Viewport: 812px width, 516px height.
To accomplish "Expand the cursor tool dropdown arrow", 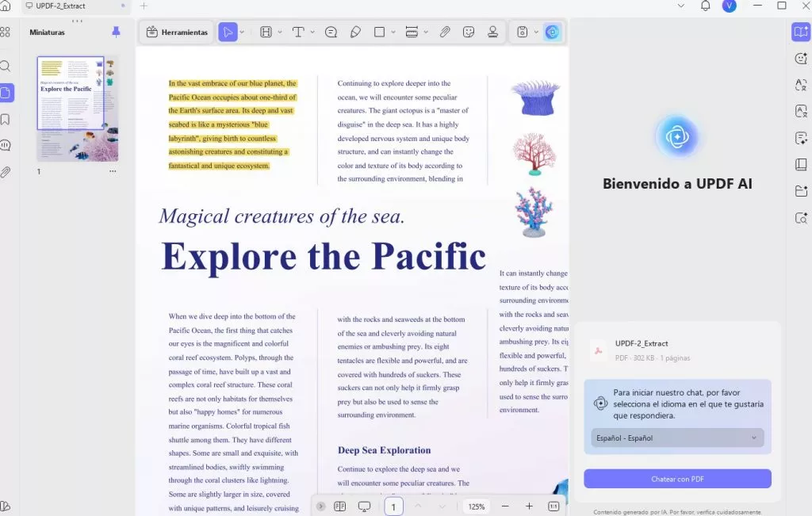I will pos(242,32).
